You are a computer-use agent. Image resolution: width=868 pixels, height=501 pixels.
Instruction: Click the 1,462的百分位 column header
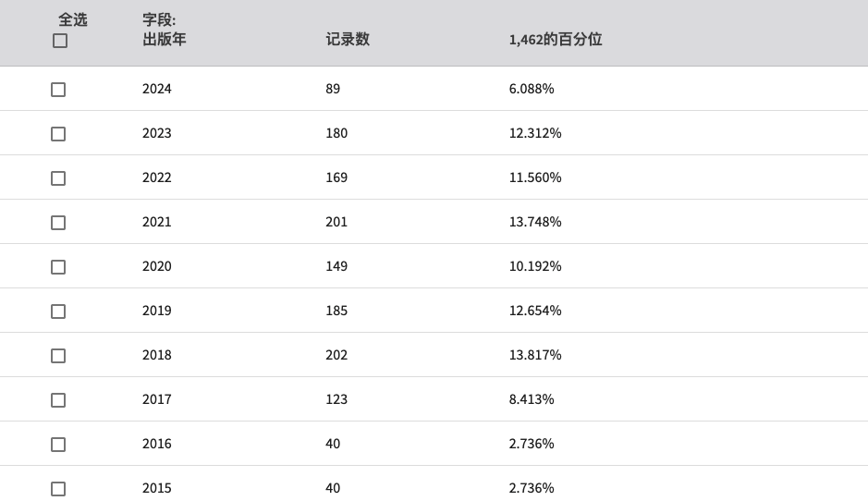click(x=556, y=40)
